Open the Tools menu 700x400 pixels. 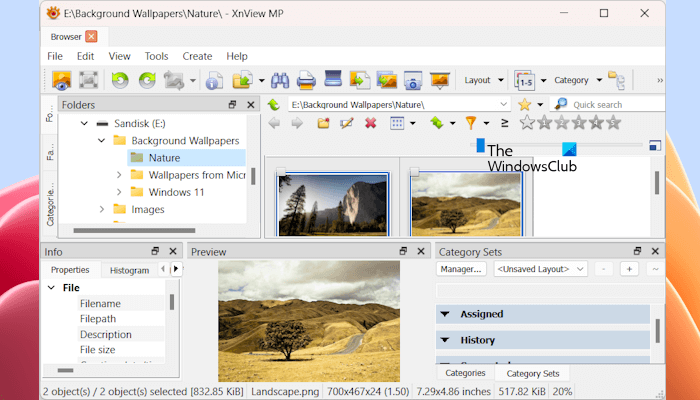pos(156,56)
